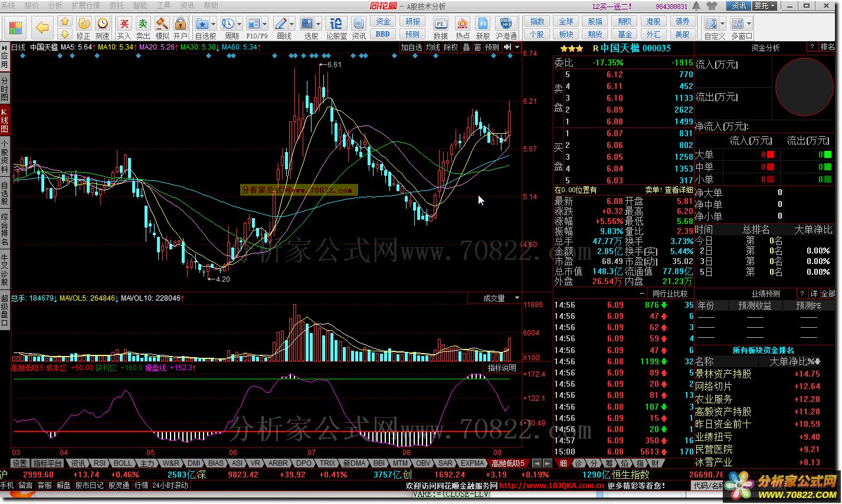Click the 资金分析 help question mark

[812, 47]
